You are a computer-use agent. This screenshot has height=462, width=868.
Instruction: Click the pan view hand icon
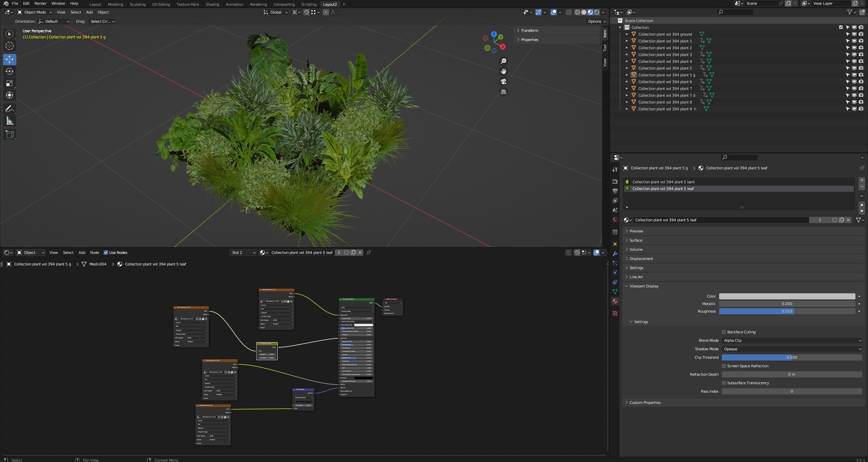(503, 71)
